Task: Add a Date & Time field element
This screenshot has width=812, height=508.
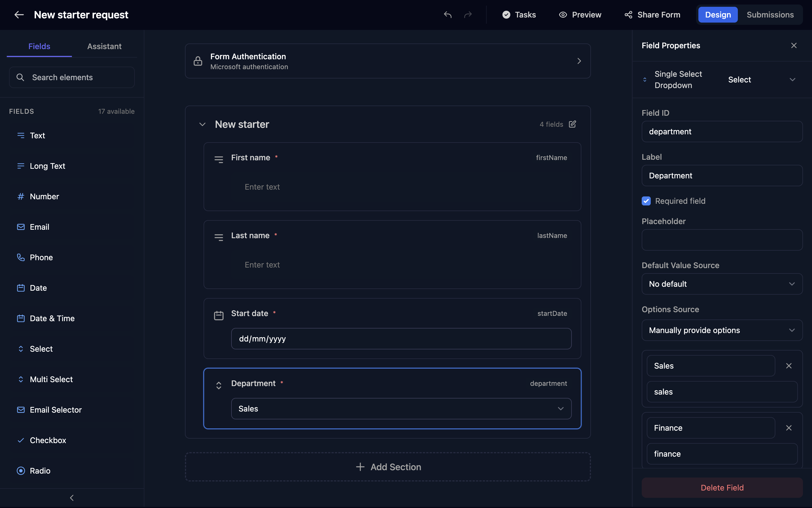Action: coord(72,318)
